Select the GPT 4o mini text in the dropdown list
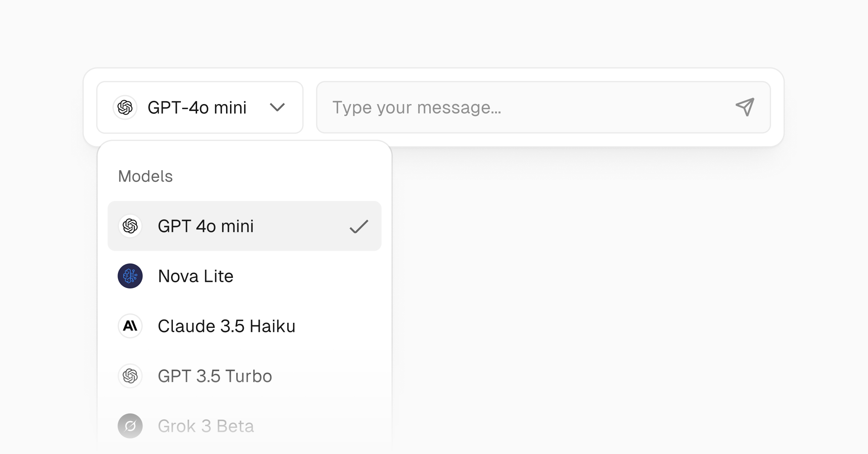 click(206, 226)
